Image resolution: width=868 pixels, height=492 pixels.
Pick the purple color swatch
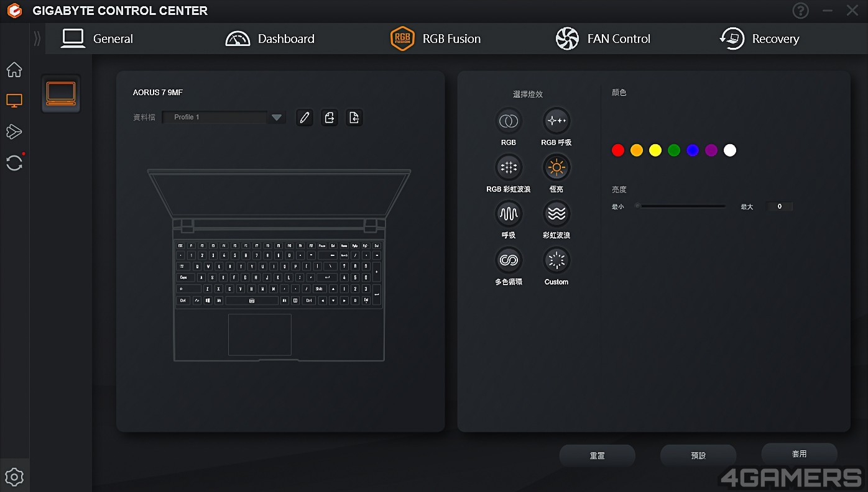pos(711,150)
